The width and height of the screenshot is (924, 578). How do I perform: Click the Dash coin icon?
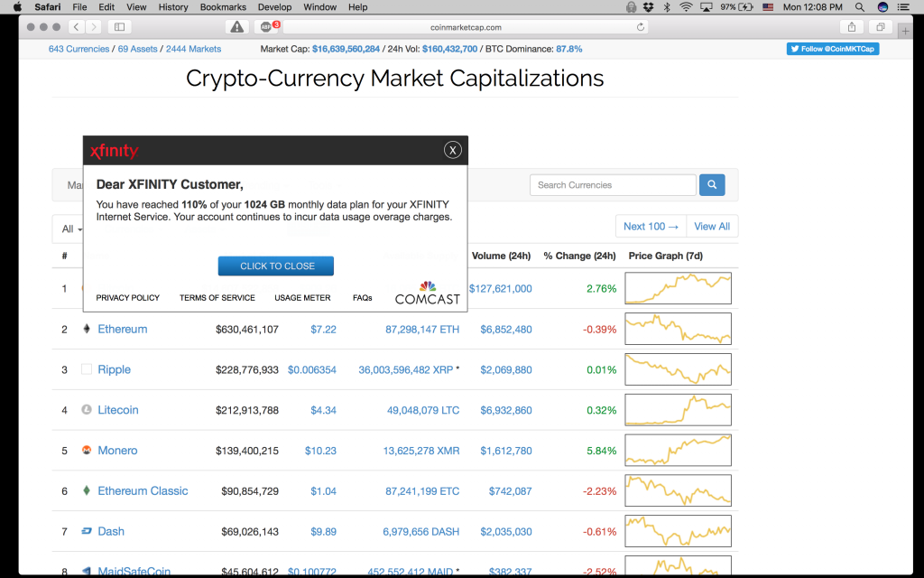87,531
